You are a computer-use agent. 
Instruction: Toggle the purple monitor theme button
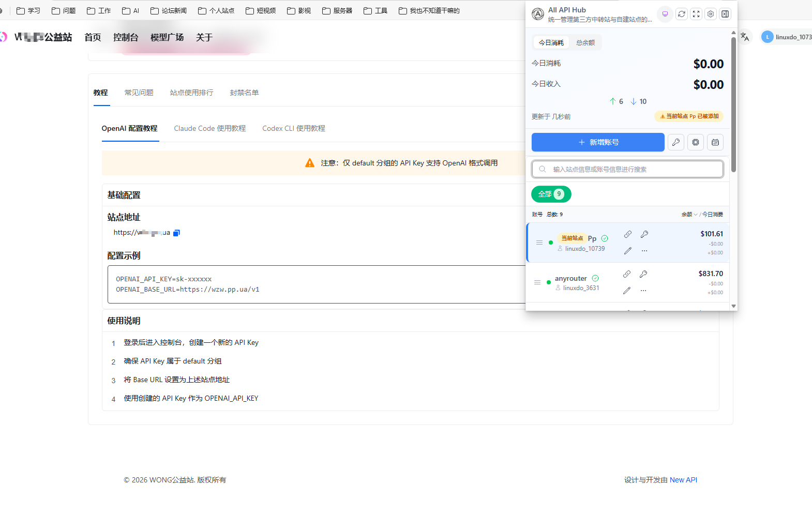[x=665, y=14]
